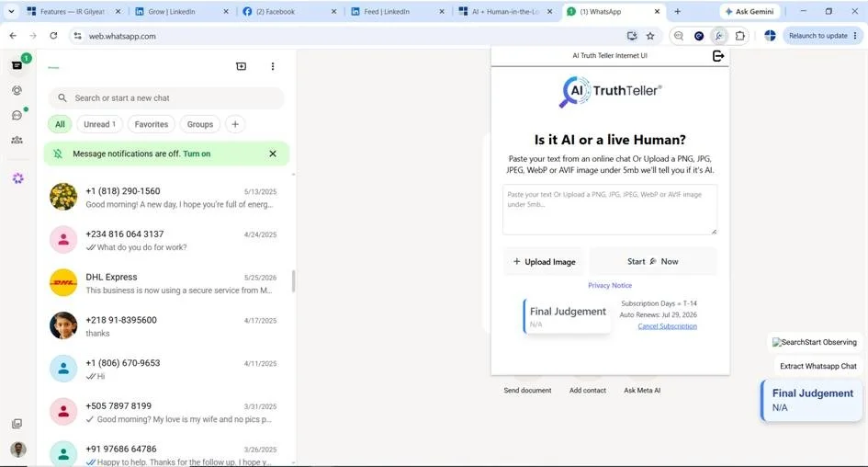Click the web.whatsapp.com address bar
Screen dimensions: 868x467
point(355,36)
